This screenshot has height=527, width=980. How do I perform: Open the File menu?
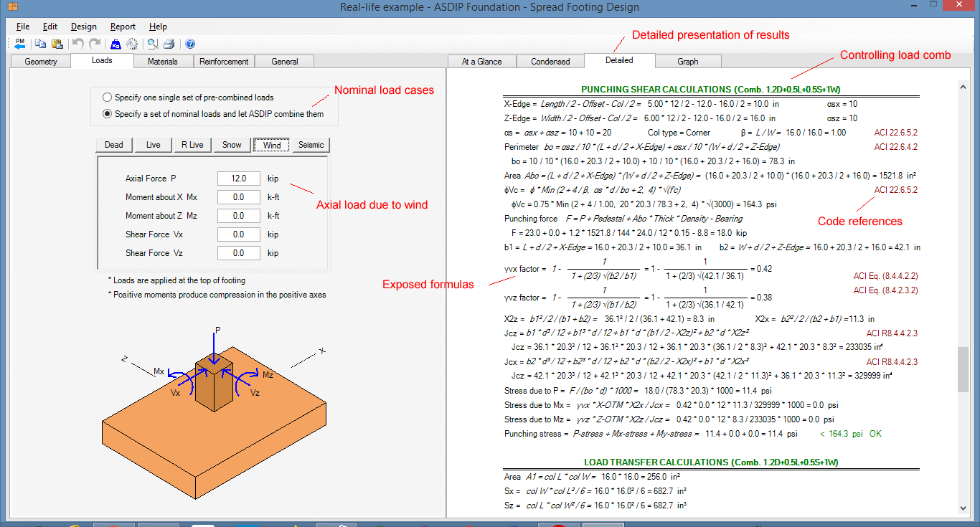(x=23, y=27)
